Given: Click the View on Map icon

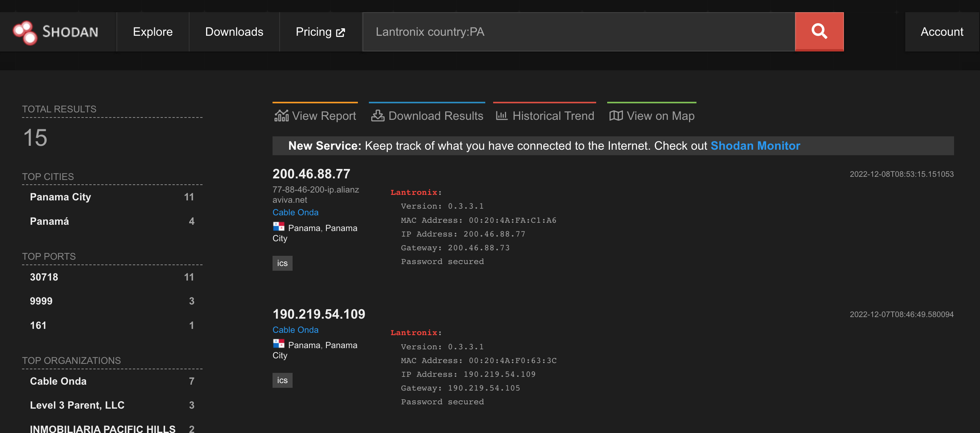Looking at the screenshot, I should point(616,116).
